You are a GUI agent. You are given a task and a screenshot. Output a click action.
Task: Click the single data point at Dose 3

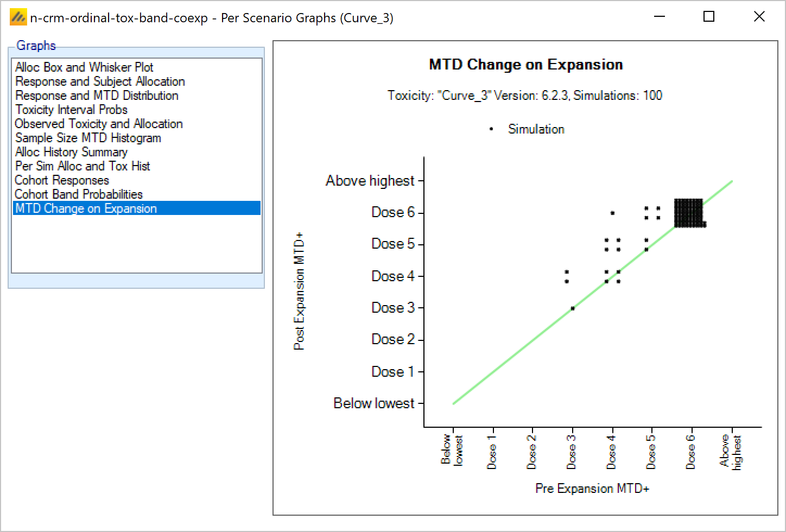pos(573,308)
